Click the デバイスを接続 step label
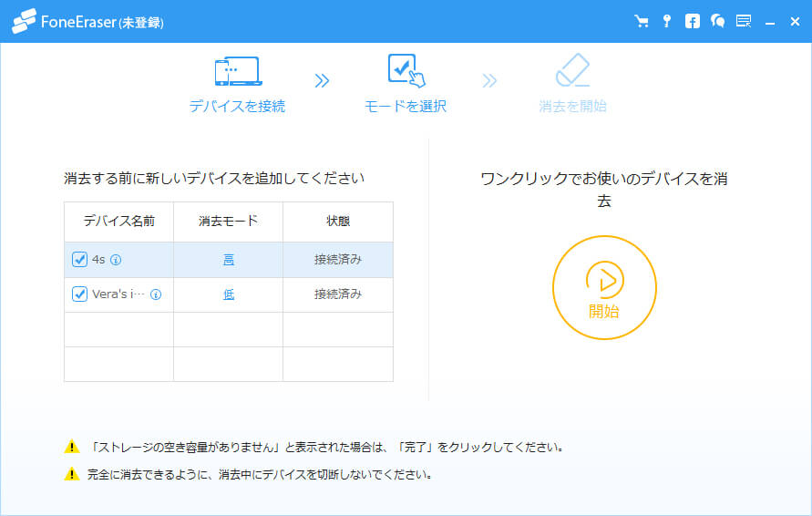The image size is (812, 516). [237, 106]
